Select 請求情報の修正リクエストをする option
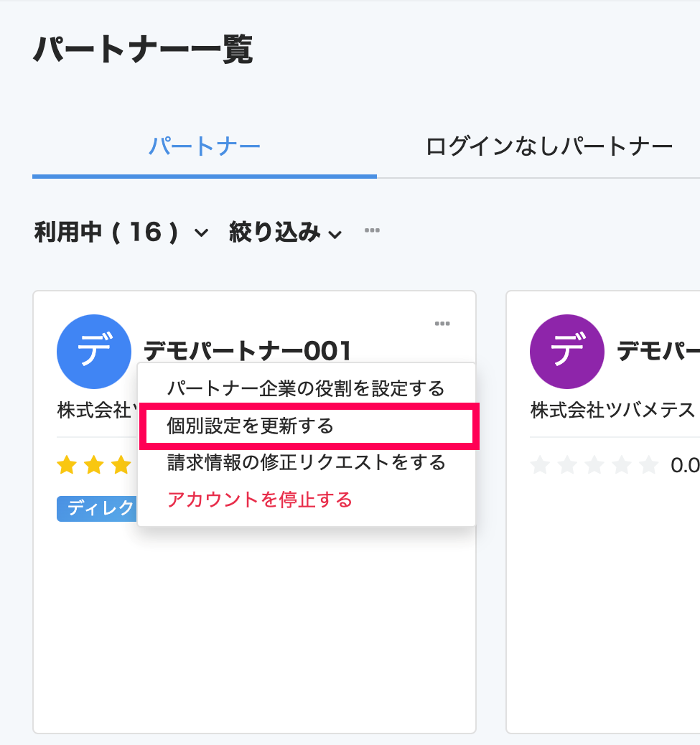The image size is (700, 745). click(x=307, y=463)
